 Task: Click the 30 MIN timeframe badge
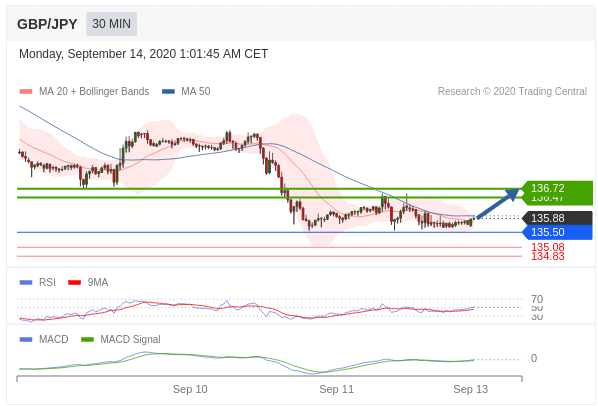111,24
